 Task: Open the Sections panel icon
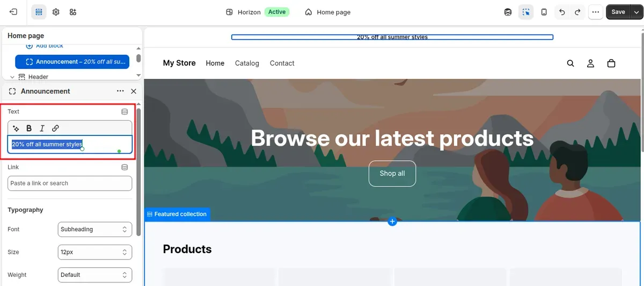pyautogui.click(x=39, y=12)
